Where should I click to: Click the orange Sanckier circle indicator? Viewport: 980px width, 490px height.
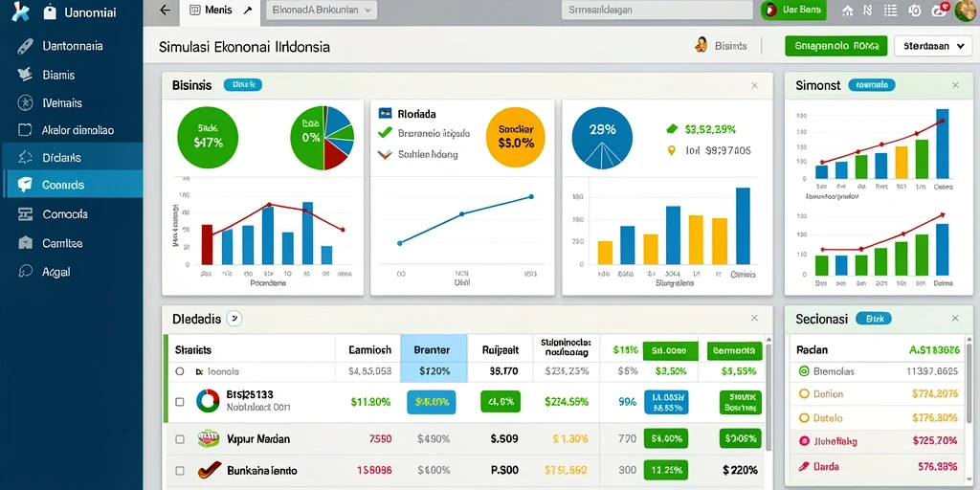coord(515,136)
